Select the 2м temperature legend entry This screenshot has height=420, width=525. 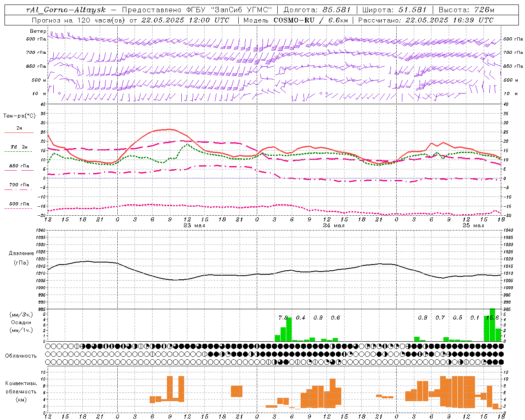coord(19,128)
